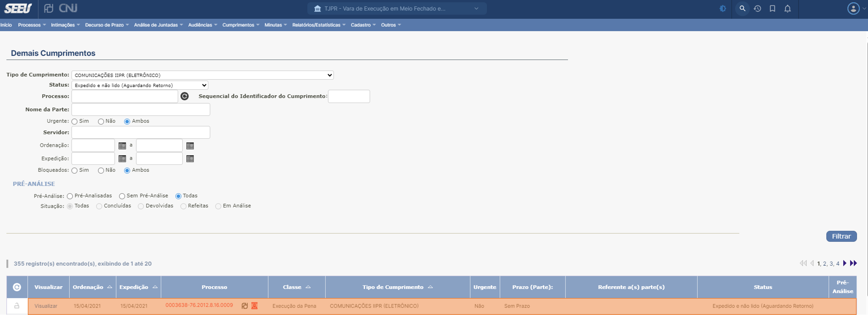This screenshot has height=315, width=868.
Task: Click the copy icon next to process number
Action: click(x=245, y=306)
